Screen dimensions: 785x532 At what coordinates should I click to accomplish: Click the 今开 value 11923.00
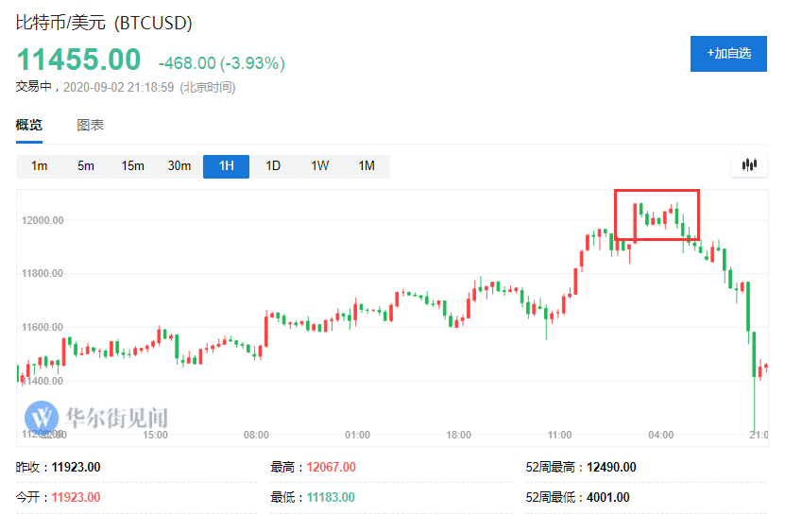coord(77,497)
